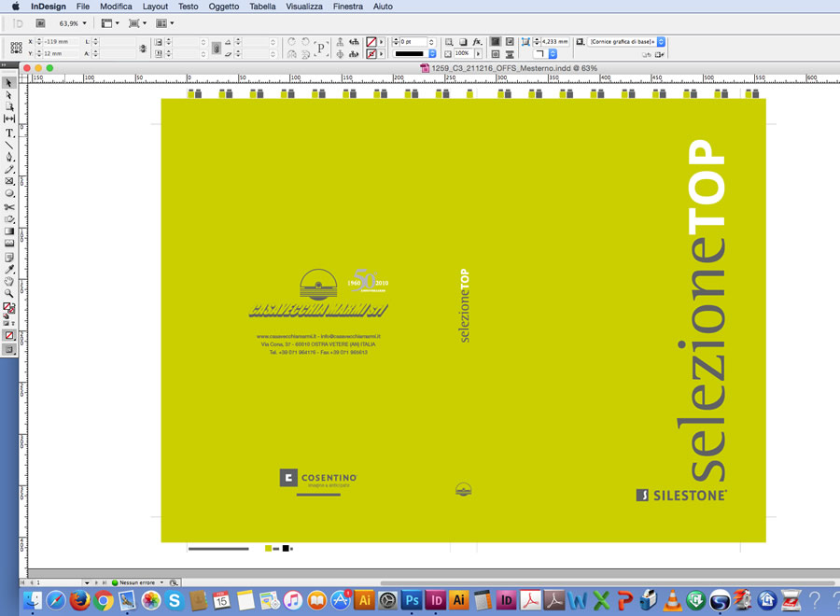Select the Type tool in the tools panel
Viewport: 840px width, 616px height.
coord(9,133)
